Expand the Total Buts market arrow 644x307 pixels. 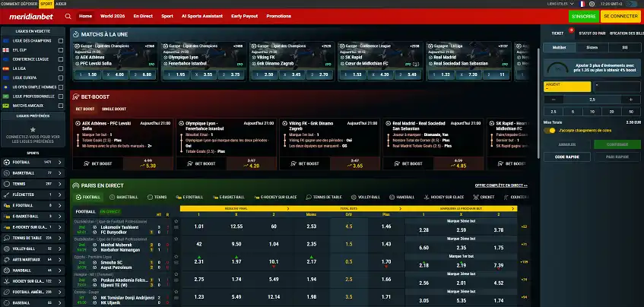pyautogui.click(x=400, y=208)
